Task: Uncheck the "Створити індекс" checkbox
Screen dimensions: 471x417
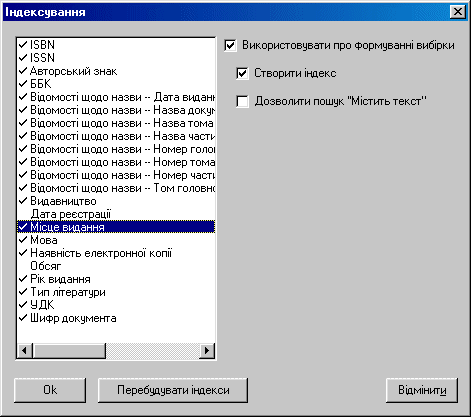Action: pos(243,73)
